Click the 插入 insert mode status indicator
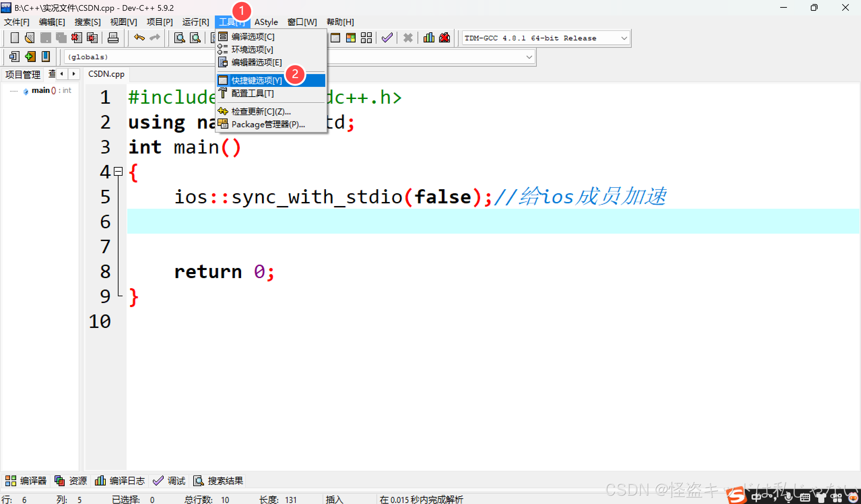The image size is (861, 504). point(334,499)
